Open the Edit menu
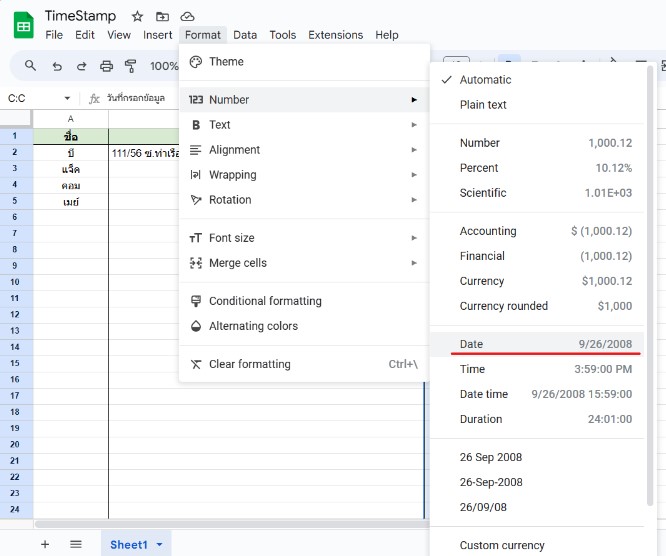 pos(85,35)
